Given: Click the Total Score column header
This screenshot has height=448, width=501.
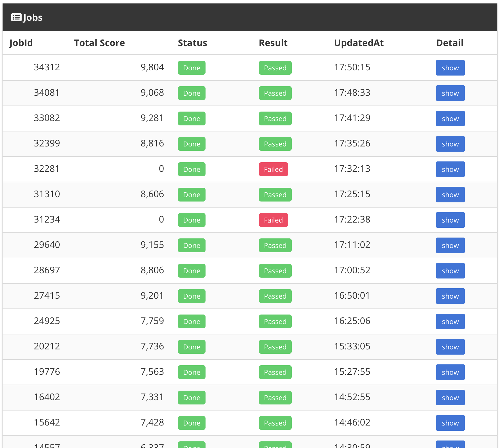Looking at the screenshot, I should click(x=99, y=43).
